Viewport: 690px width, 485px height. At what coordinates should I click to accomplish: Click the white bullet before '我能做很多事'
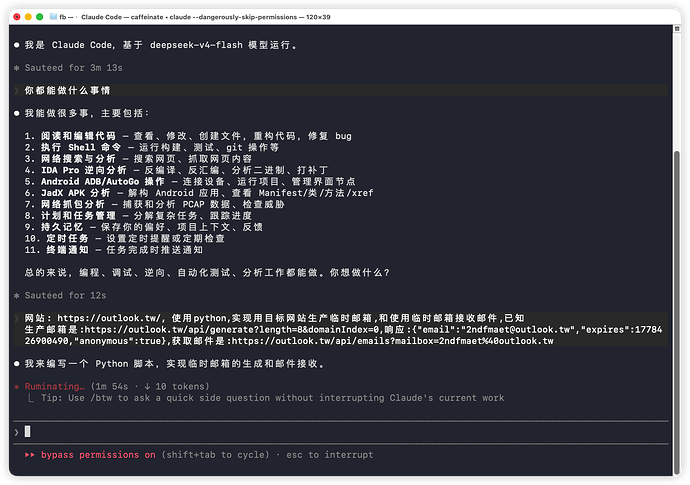click(x=17, y=114)
